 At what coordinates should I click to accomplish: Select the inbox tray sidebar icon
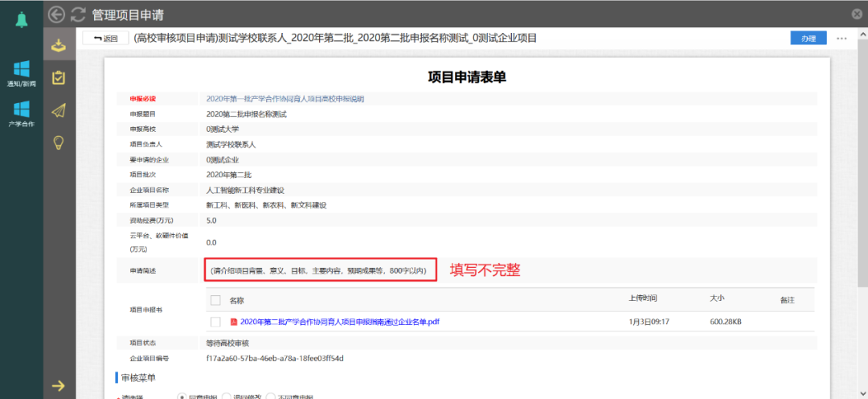59,45
